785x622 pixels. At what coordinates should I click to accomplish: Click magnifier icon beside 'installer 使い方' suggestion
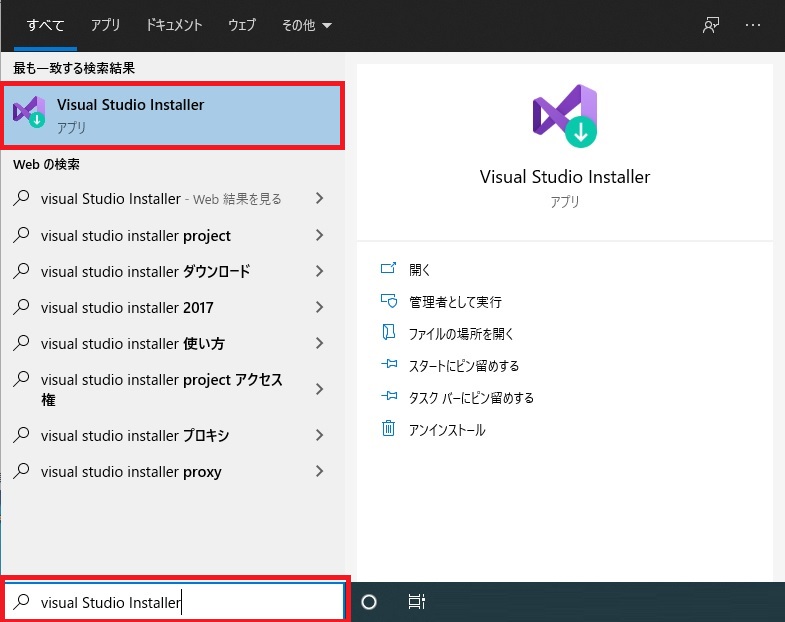tap(21, 343)
